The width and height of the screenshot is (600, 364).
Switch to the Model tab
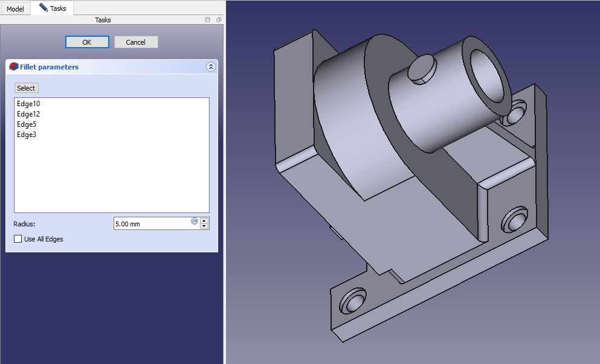pos(15,9)
